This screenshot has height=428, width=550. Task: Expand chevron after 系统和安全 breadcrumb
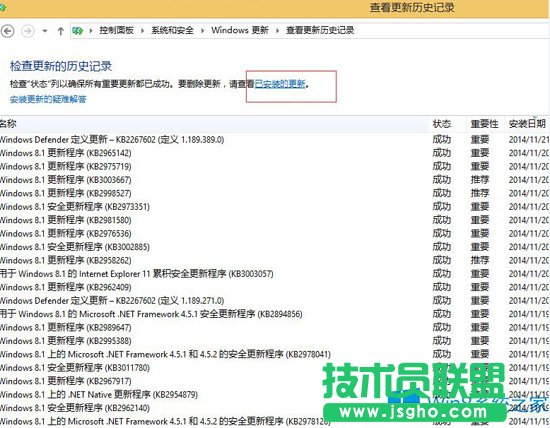click(x=202, y=31)
